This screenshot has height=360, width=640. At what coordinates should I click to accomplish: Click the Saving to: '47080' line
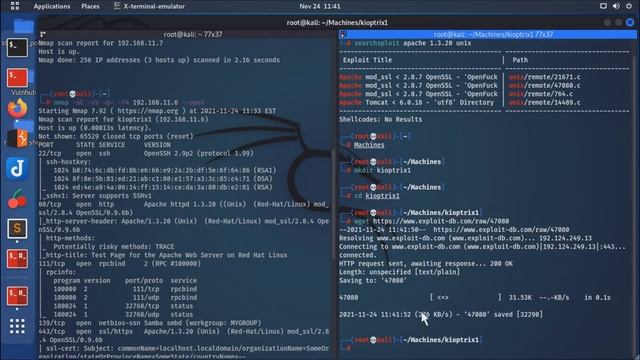pyautogui.click(x=373, y=280)
